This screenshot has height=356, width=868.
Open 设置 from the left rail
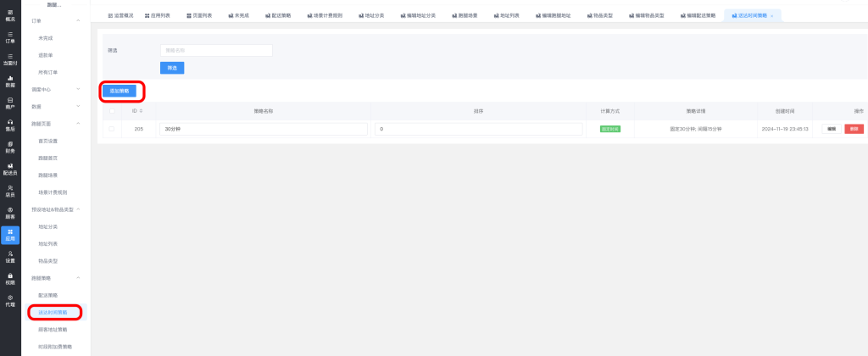click(x=10, y=257)
